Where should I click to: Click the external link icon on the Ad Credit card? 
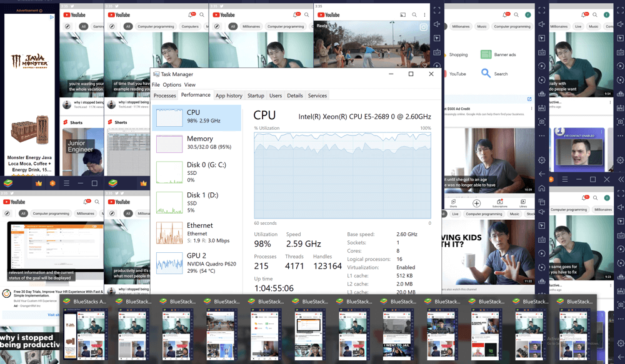click(529, 99)
